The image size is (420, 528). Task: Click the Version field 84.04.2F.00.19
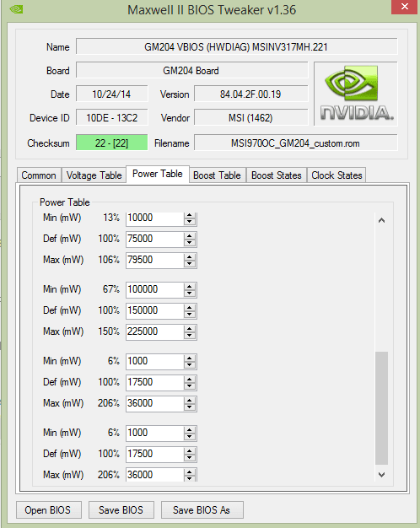251,94
